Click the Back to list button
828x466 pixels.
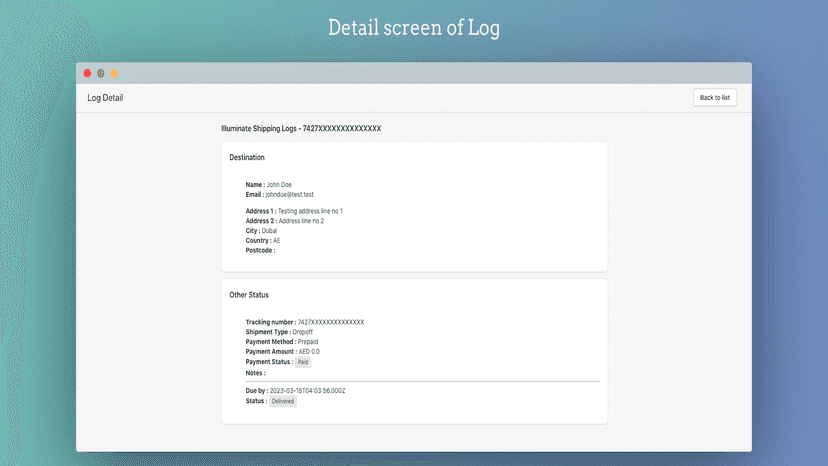[x=714, y=97]
